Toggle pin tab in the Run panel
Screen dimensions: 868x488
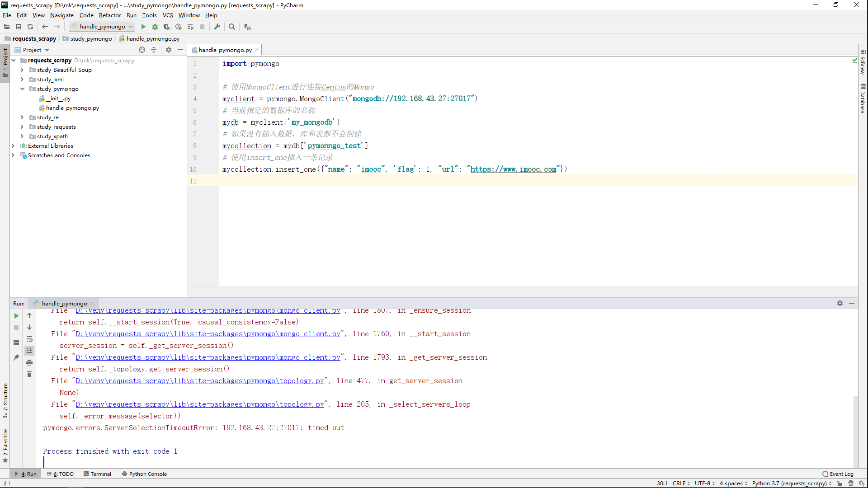16,357
